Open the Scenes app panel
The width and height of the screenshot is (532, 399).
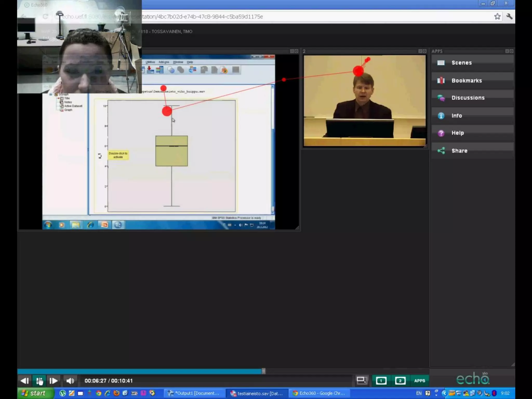click(461, 63)
